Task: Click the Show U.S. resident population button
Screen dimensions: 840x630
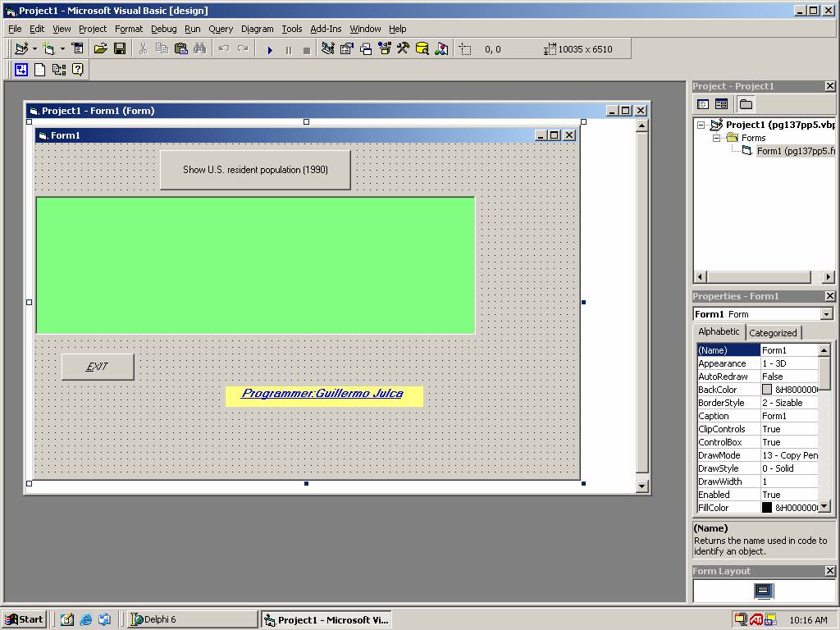Action: coord(255,170)
